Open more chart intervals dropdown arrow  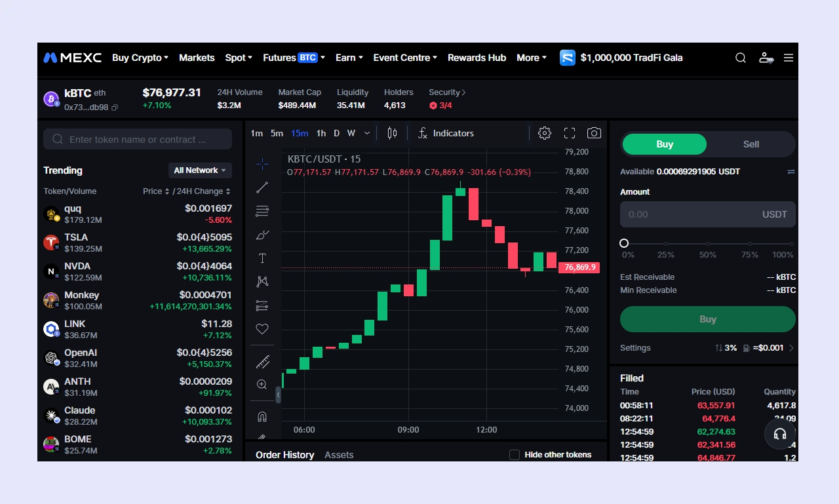coord(367,133)
